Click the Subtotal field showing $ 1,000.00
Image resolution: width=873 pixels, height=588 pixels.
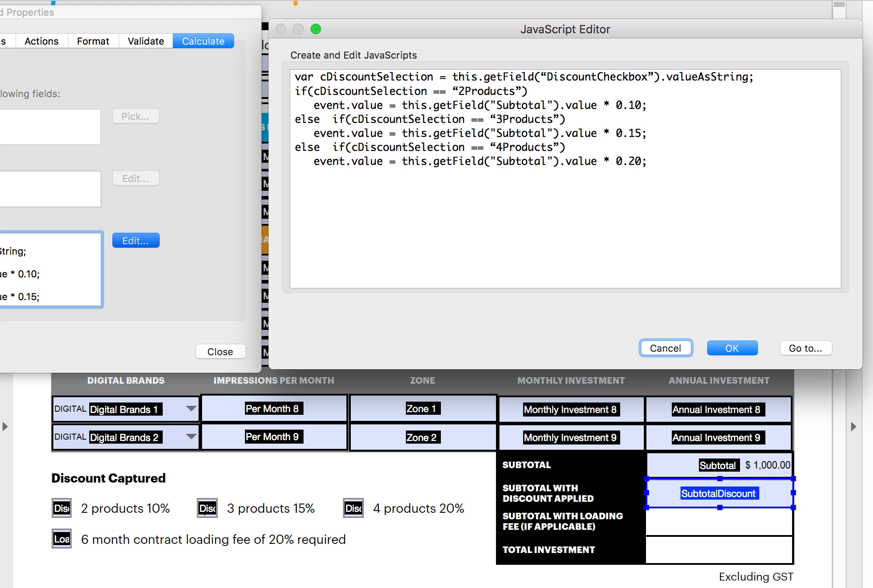click(719, 465)
